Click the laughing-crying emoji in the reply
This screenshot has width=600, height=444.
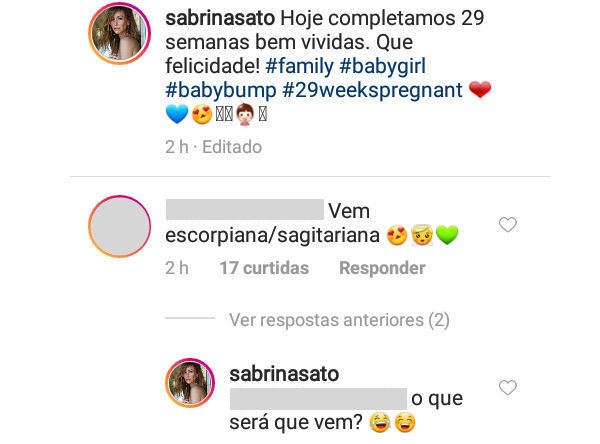pyautogui.click(x=380, y=423)
